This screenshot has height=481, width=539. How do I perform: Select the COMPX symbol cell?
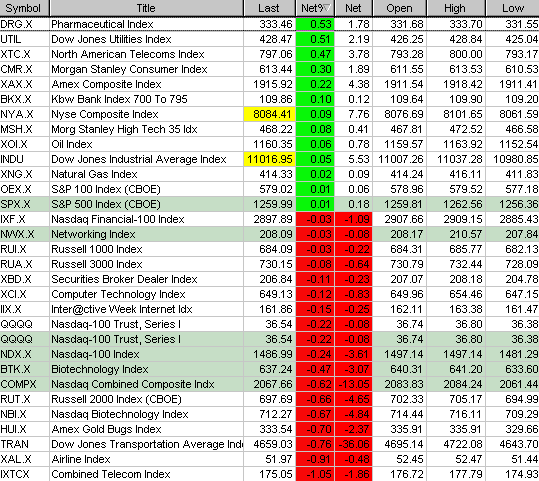pyautogui.click(x=24, y=384)
